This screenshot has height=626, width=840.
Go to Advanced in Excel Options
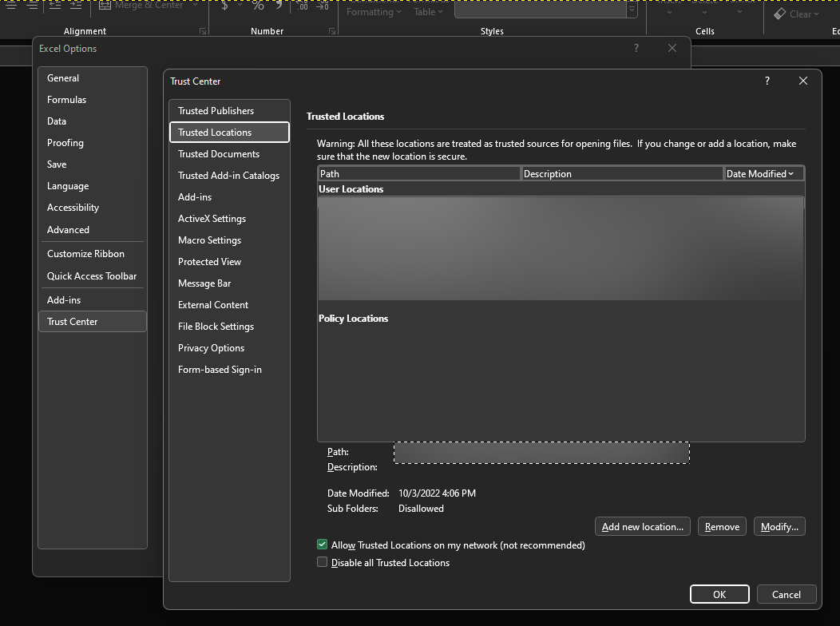pos(68,229)
